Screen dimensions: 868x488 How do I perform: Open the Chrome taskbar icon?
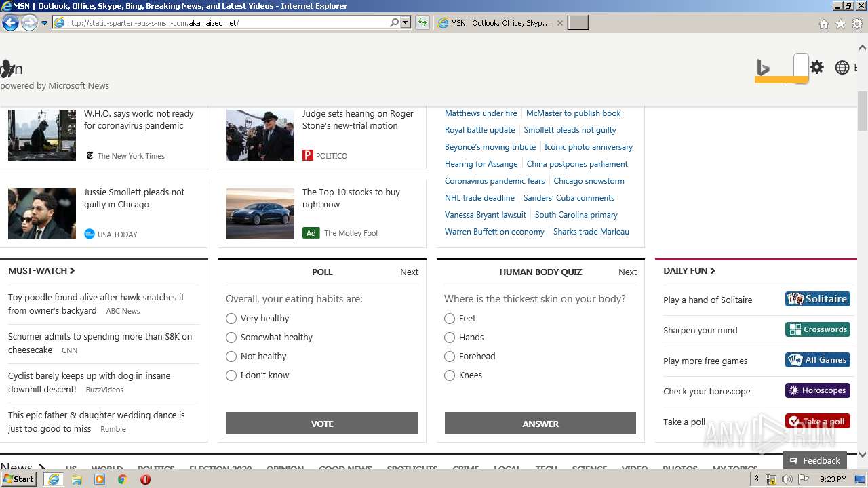tap(123, 479)
